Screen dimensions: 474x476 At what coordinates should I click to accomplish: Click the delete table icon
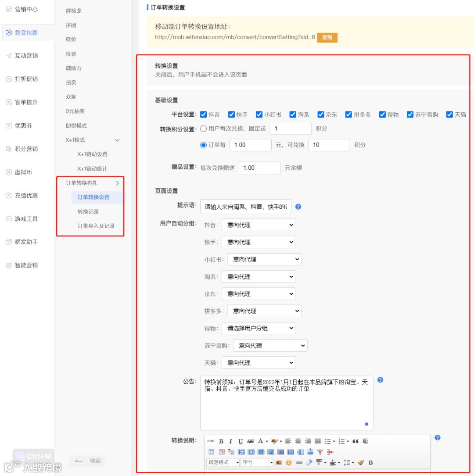[x=222, y=452]
